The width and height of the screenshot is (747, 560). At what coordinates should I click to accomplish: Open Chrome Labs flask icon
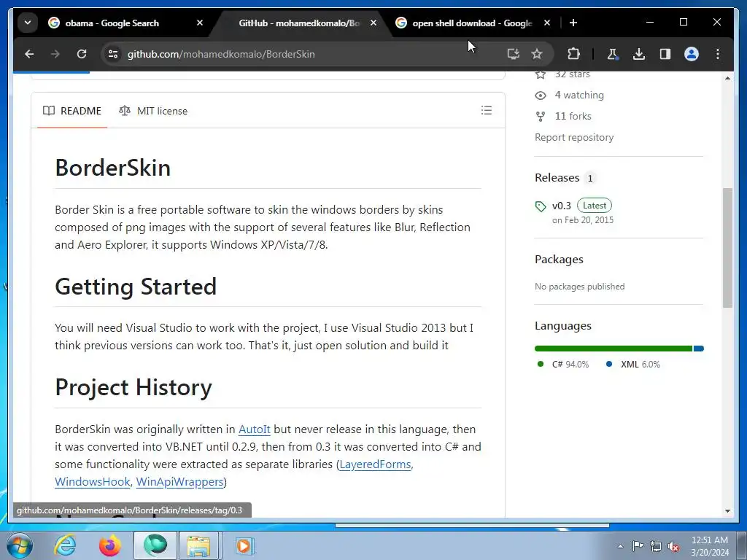[612, 54]
